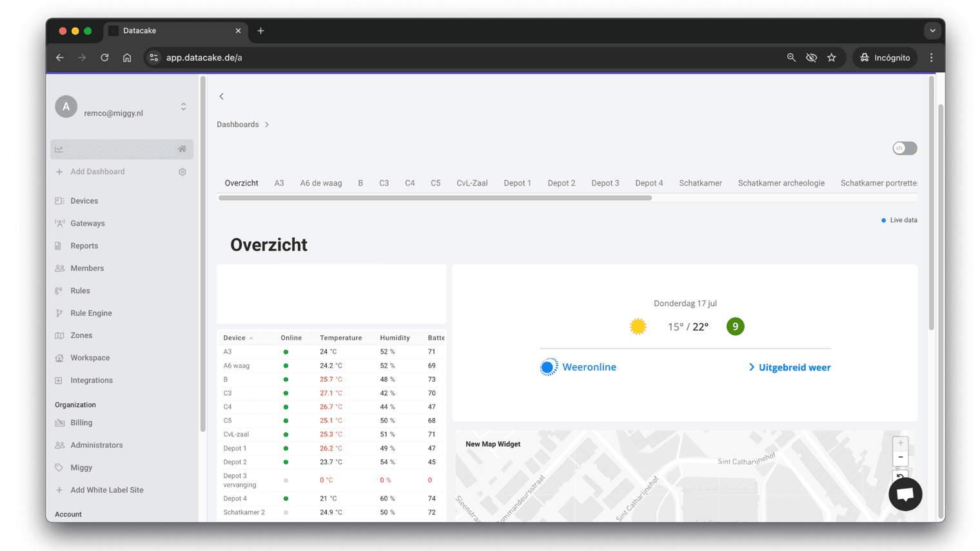Toggle the eye-slash tracking icon in the address bar
The height and width of the screenshot is (551, 980).
(x=812, y=57)
